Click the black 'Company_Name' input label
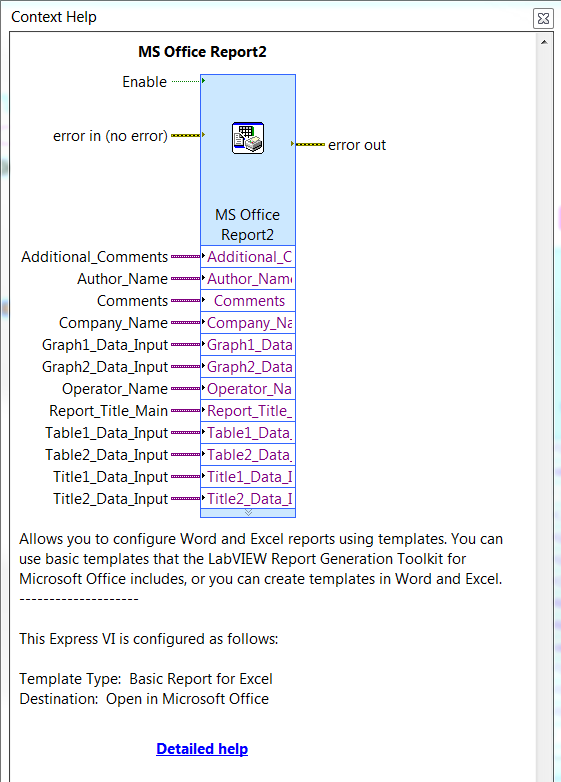This screenshot has width=561, height=782. coord(113,323)
